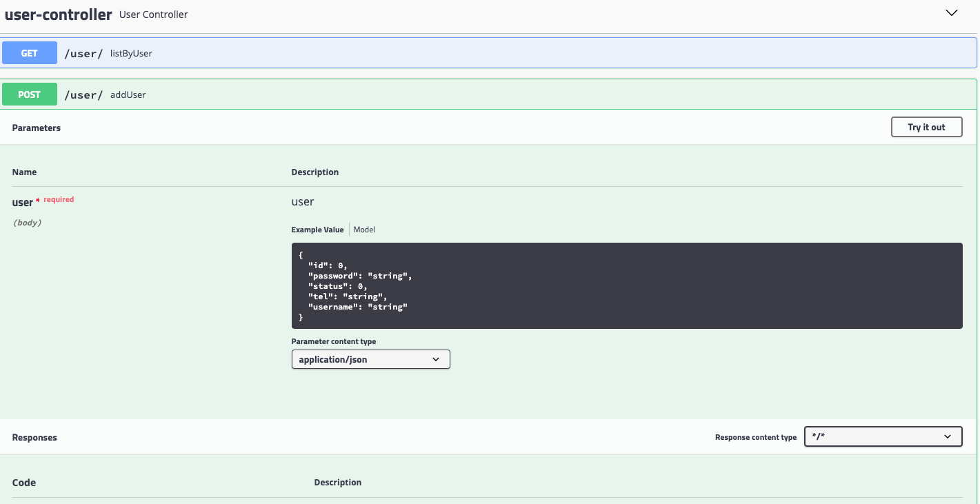Click the 'Responses' section heading

[34, 437]
